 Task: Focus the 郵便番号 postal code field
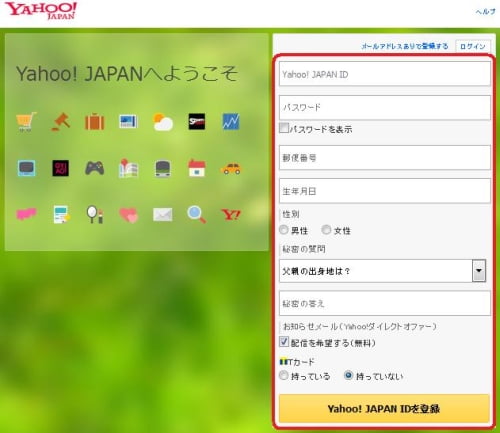(385, 158)
